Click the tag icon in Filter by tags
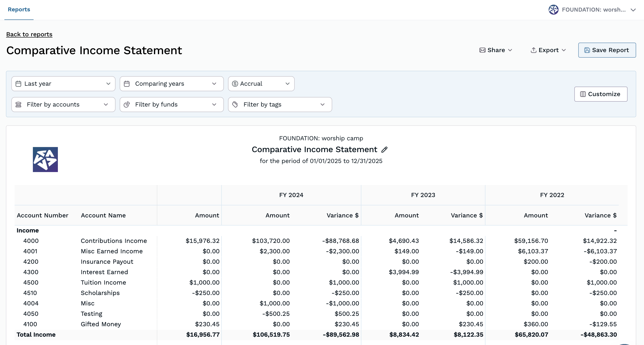644x345 pixels. (x=235, y=104)
